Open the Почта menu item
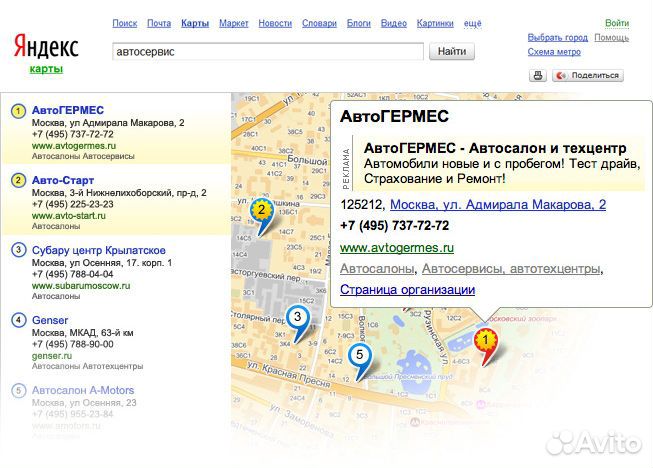Image resolution: width=653 pixels, height=468 pixels. (158, 23)
